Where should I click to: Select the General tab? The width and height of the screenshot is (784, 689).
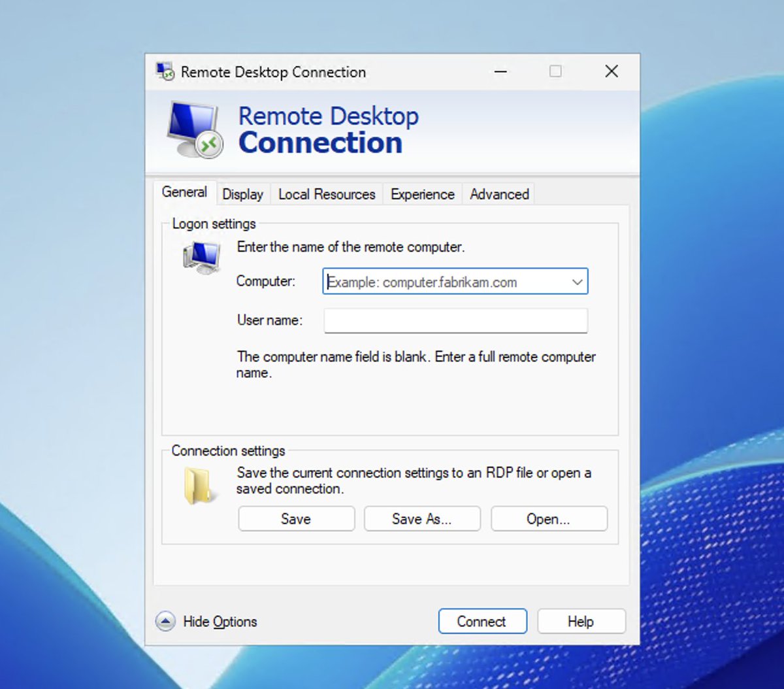pos(184,192)
